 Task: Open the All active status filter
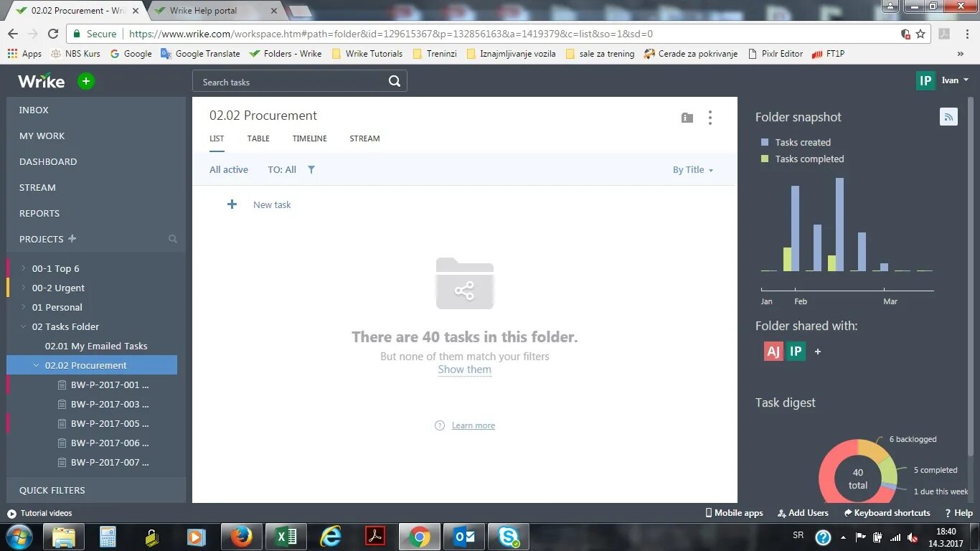(229, 169)
